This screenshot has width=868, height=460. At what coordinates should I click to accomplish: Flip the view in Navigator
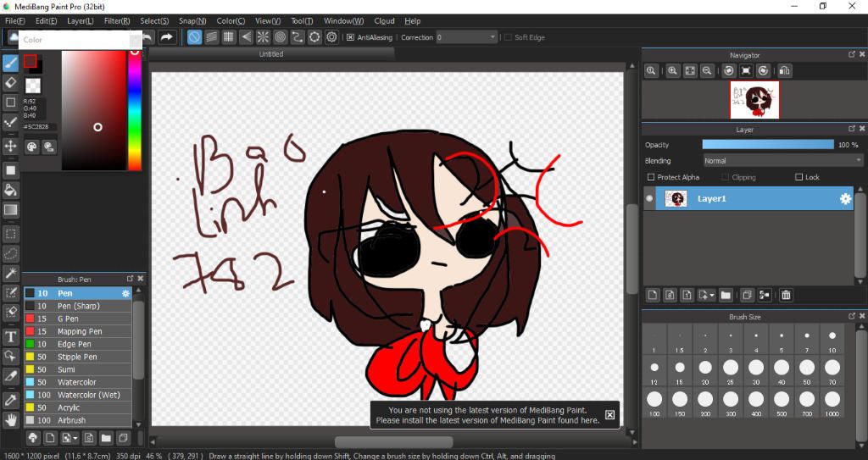(x=784, y=71)
